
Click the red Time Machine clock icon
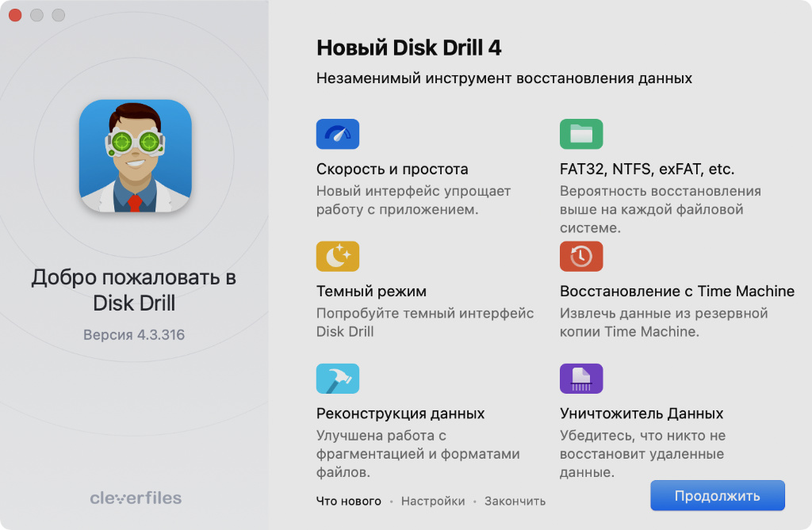tap(581, 256)
